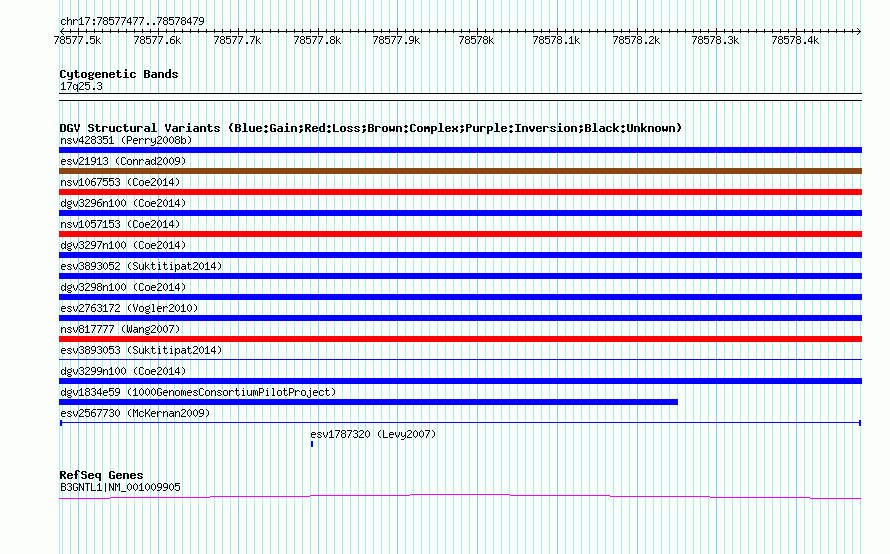The width and height of the screenshot is (890, 554).
Task: Click the dgv3296n100 (Coe2014) label
Action: 123,203
